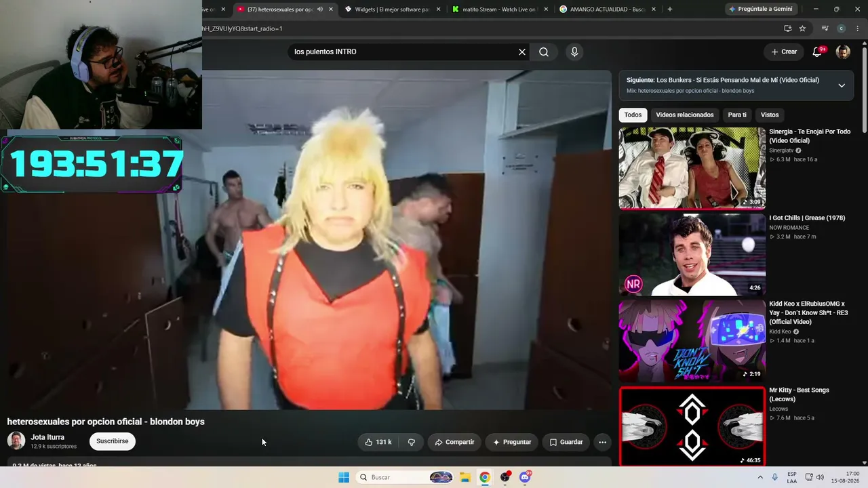Open I Got Chills Grease thumbnail
868x488 pixels.
[692, 254]
